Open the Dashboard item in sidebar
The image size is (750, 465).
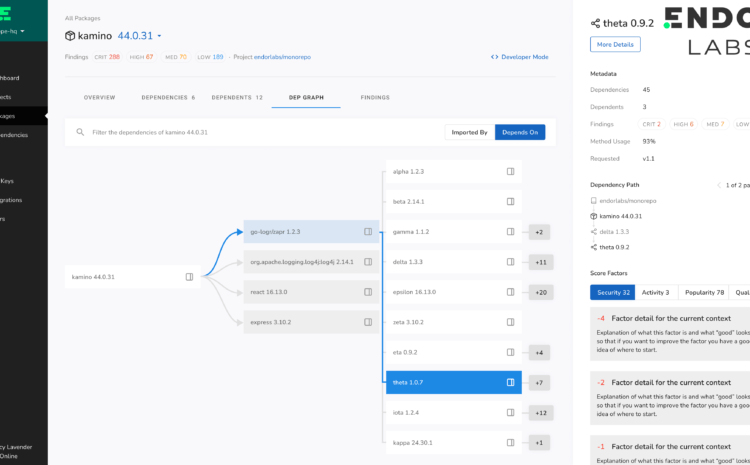click(10, 78)
